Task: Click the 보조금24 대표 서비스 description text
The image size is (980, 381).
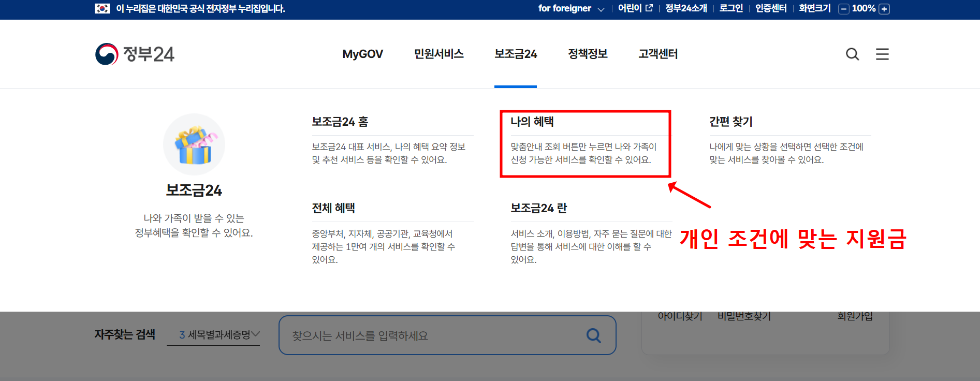Action: 389,153
